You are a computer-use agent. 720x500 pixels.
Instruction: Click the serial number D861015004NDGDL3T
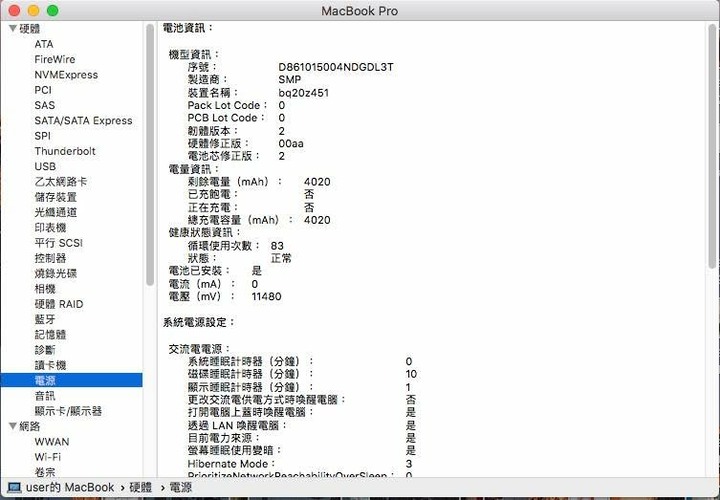(336, 67)
